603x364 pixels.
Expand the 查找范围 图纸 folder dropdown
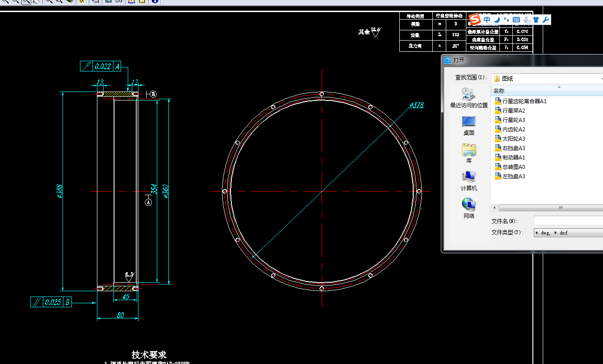click(x=547, y=78)
